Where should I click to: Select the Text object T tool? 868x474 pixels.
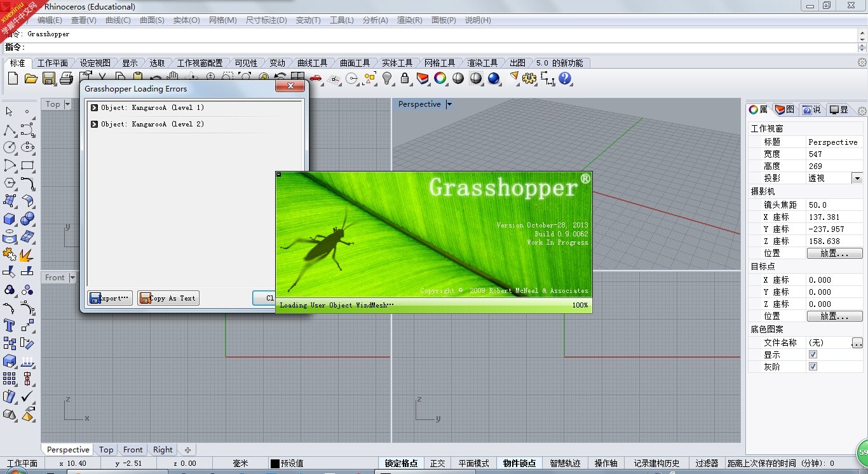(10, 326)
